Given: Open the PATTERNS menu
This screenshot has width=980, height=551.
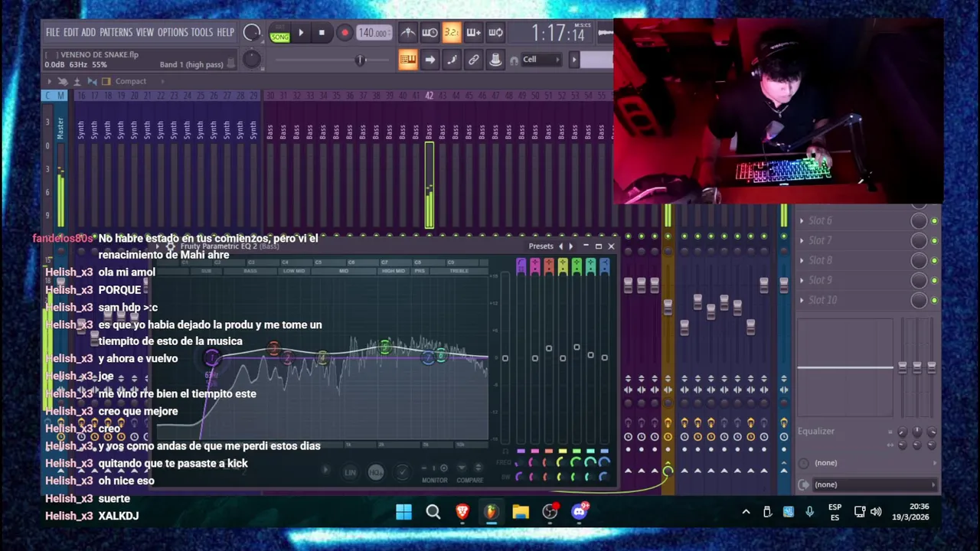Looking at the screenshot, I should tap(116, 33).
